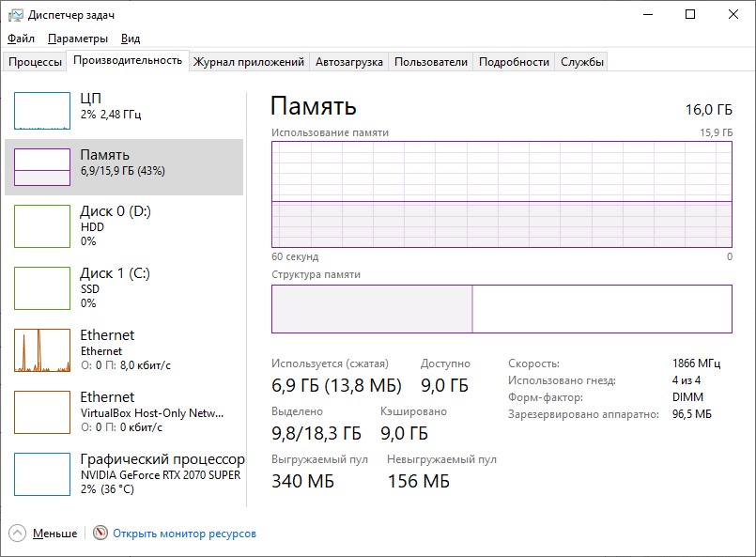The image size is (756, 557).
Task: Select the Ethernet graph with 8,0 кбит/с activity
Action: coord(42,350)
